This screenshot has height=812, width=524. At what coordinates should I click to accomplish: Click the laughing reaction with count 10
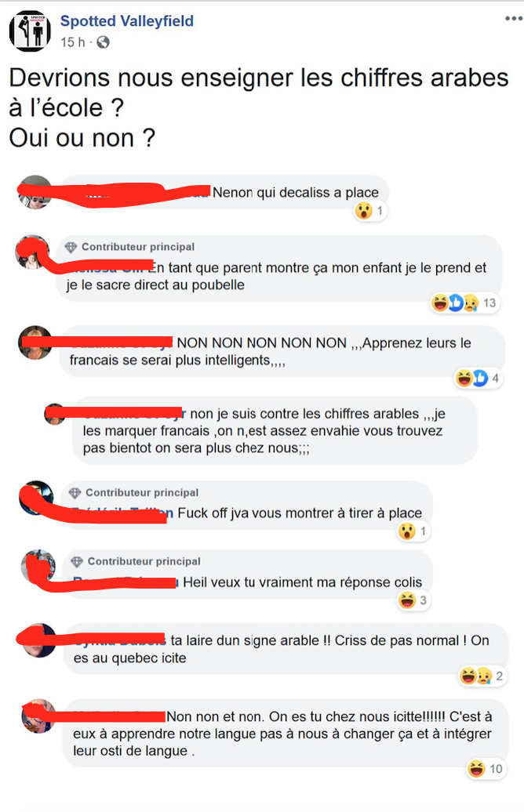(476, 768)
